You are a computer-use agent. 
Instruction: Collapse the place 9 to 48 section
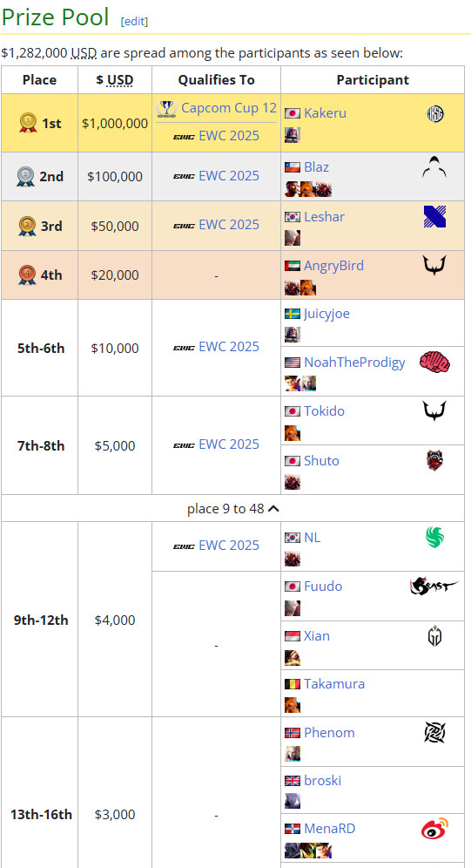pyautogui.click(x=233, y=508)
